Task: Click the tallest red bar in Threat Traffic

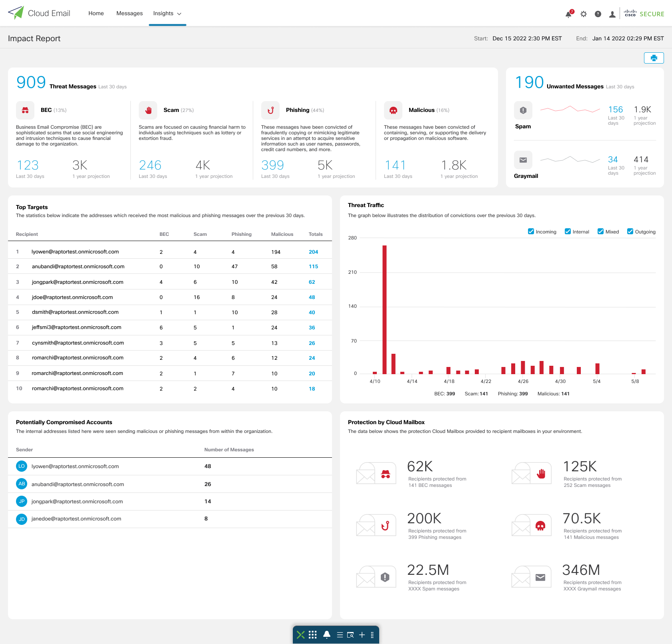Action: [384, 310]
